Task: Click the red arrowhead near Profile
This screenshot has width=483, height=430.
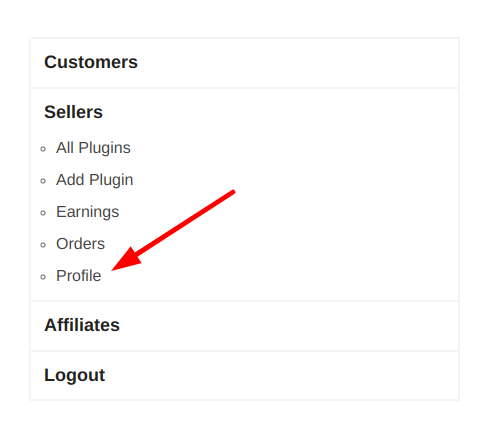Action: coord(127,261)
